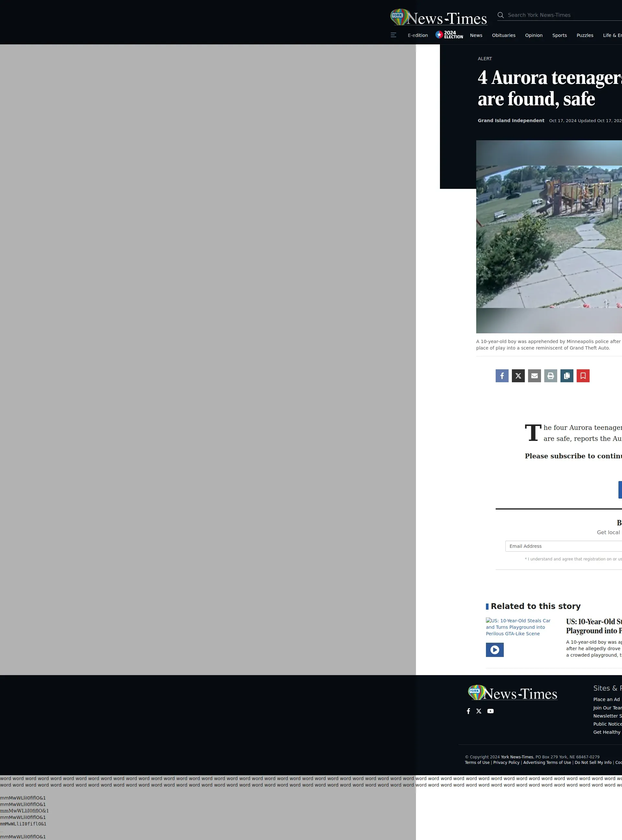Click the print article icon
The image size is (622, 840).
click(x=550, y=375)
